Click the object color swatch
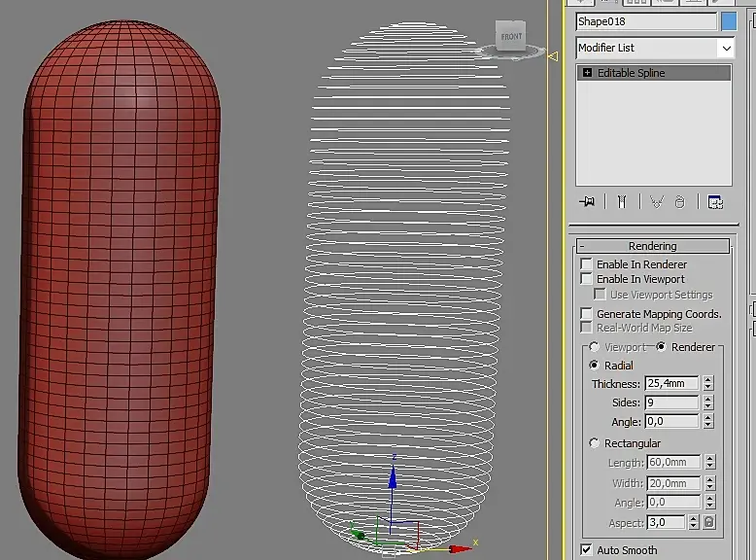The width and height of the screenshot is (756, 560). tap(729, 21)
